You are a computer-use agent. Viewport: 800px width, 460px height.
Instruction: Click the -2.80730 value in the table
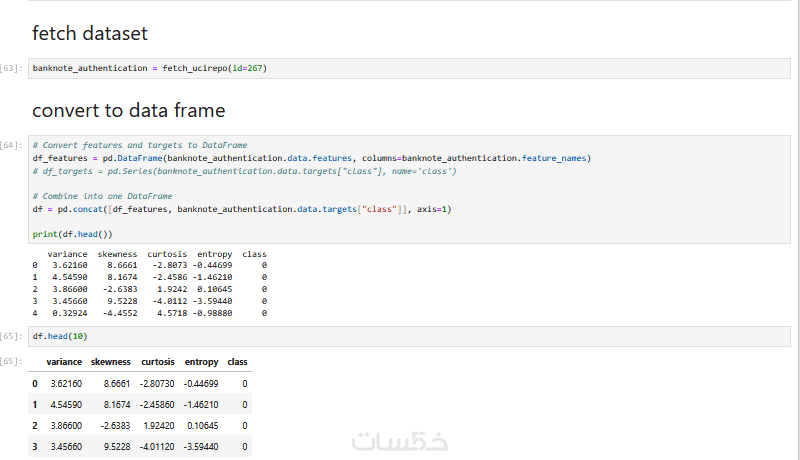click(x=157, y=383)
